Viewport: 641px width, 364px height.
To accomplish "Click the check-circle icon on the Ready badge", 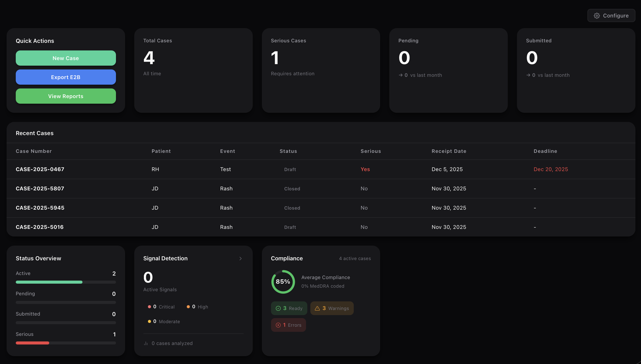I will tap(278, 308).
